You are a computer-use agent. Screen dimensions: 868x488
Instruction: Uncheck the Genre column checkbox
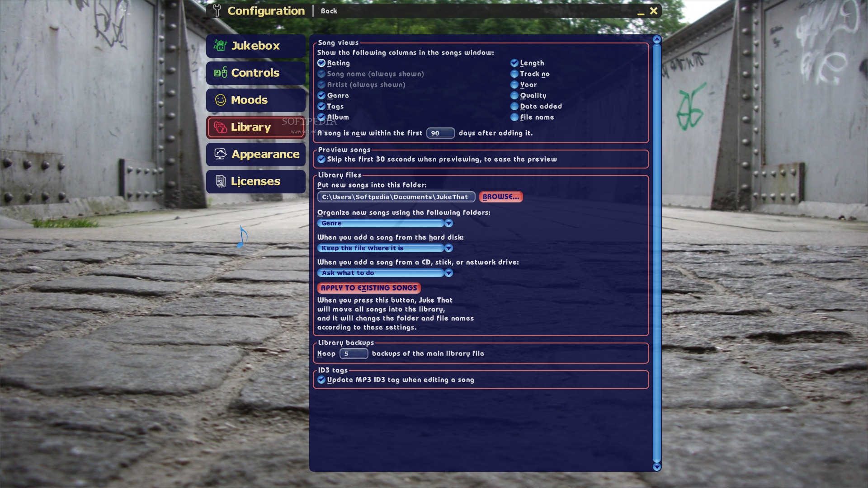click(x=321, y=95)
